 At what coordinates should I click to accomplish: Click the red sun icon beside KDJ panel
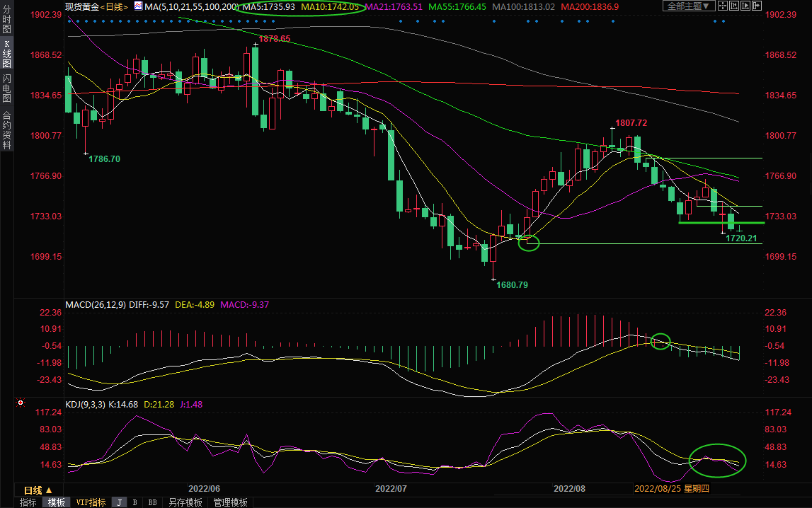coord(21,403)
